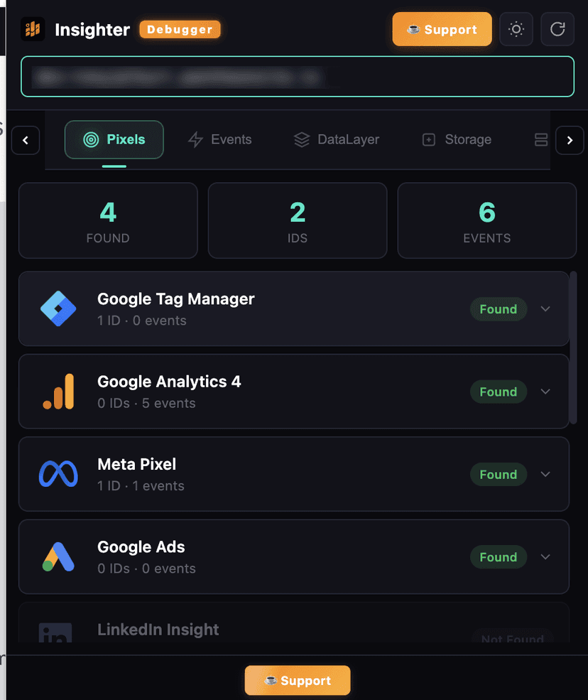Select the Google Tag Manager pixel icon
This screenshot has width=588, height=700.
click(x=58, y=308)
